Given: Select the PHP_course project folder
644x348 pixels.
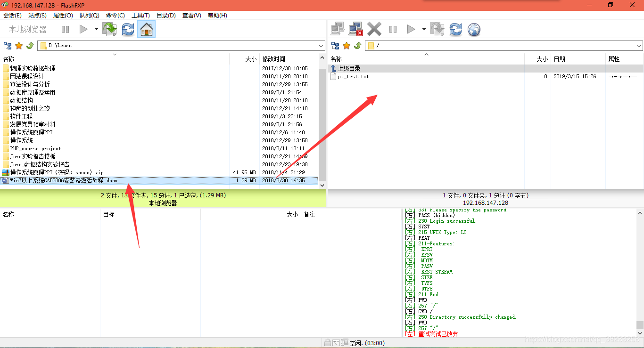Looking at the screenshot, I should tap(35, 148).
